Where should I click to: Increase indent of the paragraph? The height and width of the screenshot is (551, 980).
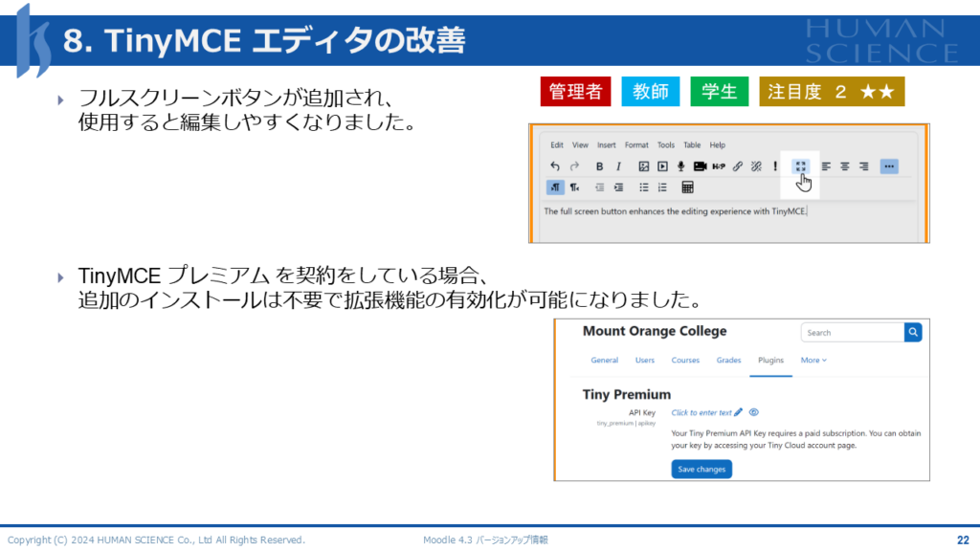[619, 187]
